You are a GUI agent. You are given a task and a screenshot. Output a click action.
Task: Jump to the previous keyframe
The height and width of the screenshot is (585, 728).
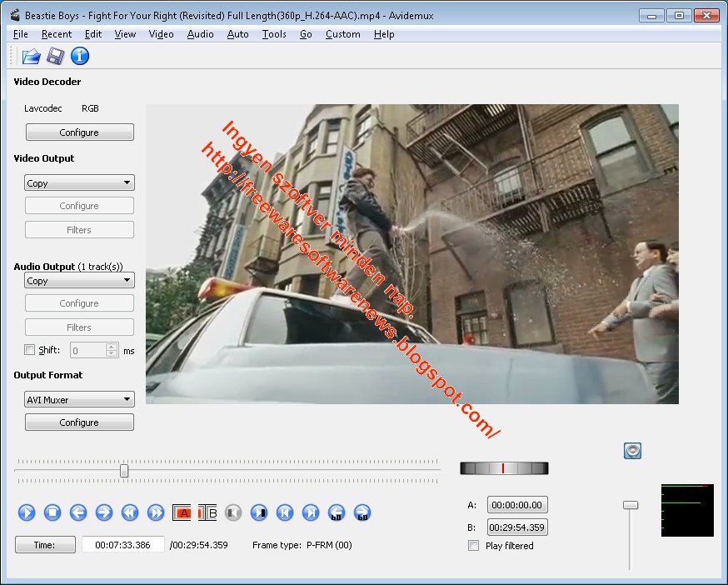point(130,512)
